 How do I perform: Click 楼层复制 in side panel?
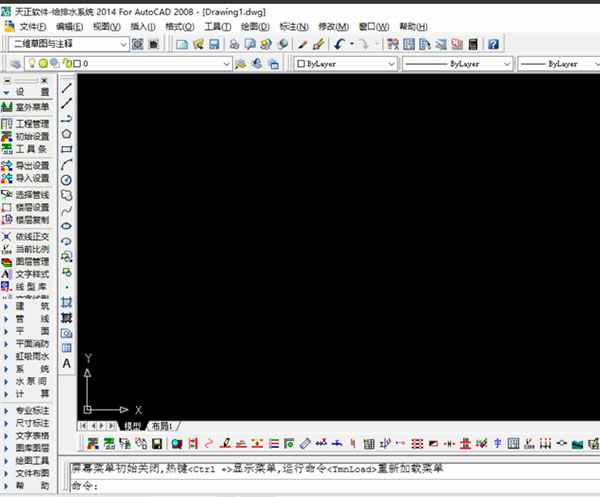click(26, 220)
